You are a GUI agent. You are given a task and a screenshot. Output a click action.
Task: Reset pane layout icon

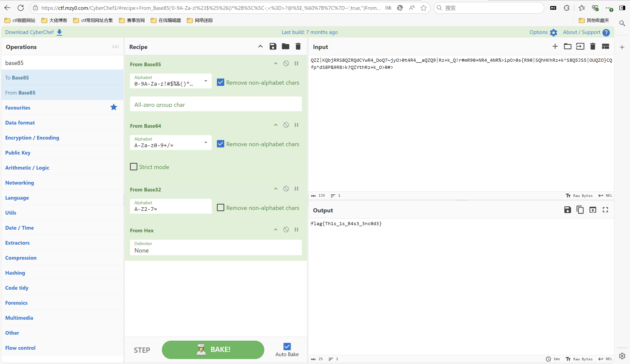[x=605, y=47]
